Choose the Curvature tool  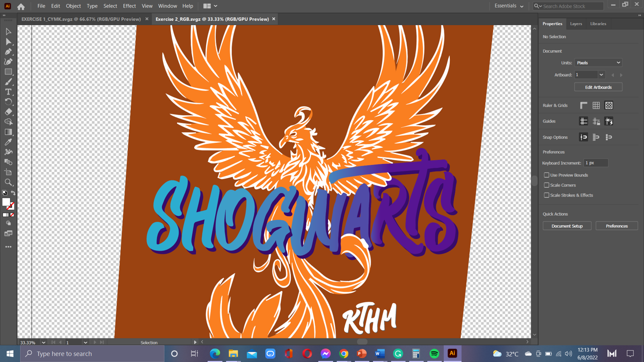[x=9, y=62]
